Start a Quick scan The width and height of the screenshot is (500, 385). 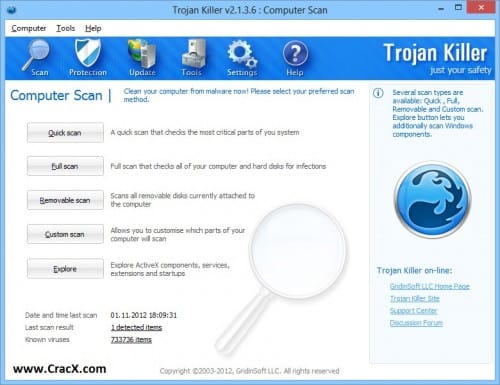65,133
